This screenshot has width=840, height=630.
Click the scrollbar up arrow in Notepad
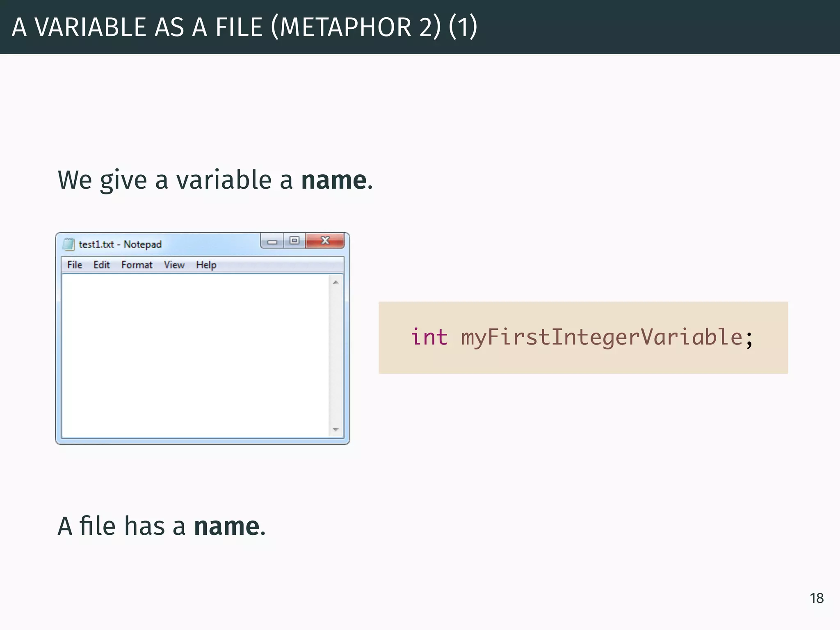click(x=336, y=282)
